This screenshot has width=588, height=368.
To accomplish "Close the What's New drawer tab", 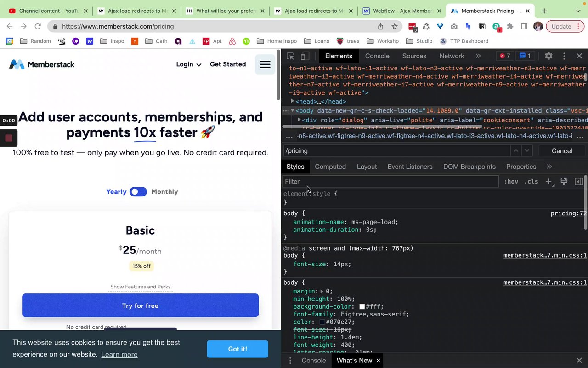I will click(x=379, y=360).
